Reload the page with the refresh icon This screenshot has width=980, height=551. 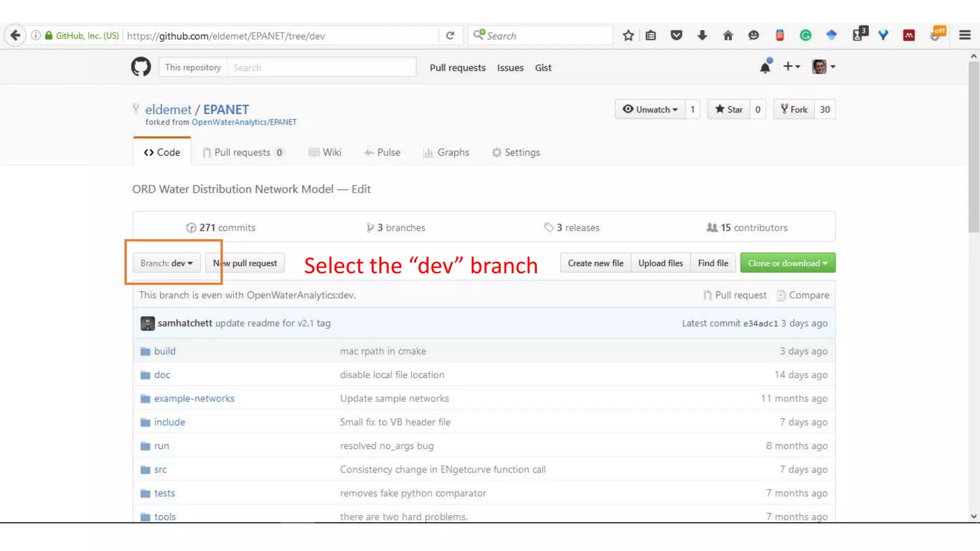(450, 35)
